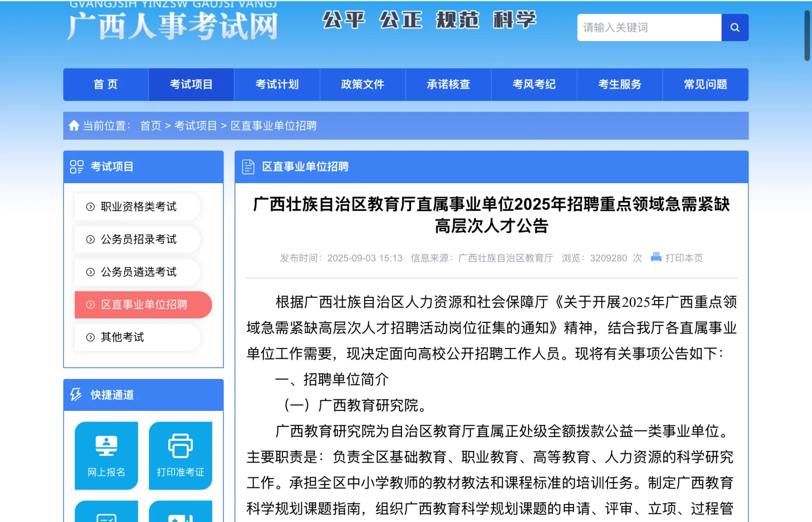812x522 pixels.
Task: Click the circled arrow icon beside 公务员遴选考试
Action: 90,272
